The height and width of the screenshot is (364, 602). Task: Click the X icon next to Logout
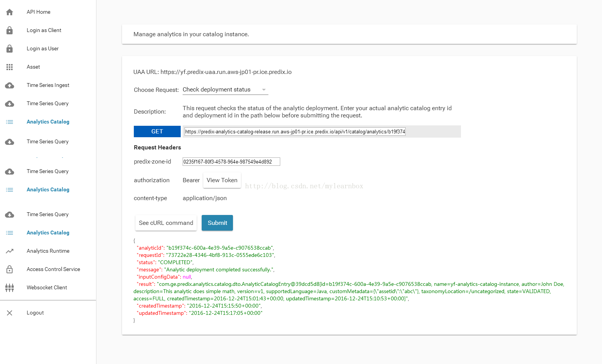10,313
